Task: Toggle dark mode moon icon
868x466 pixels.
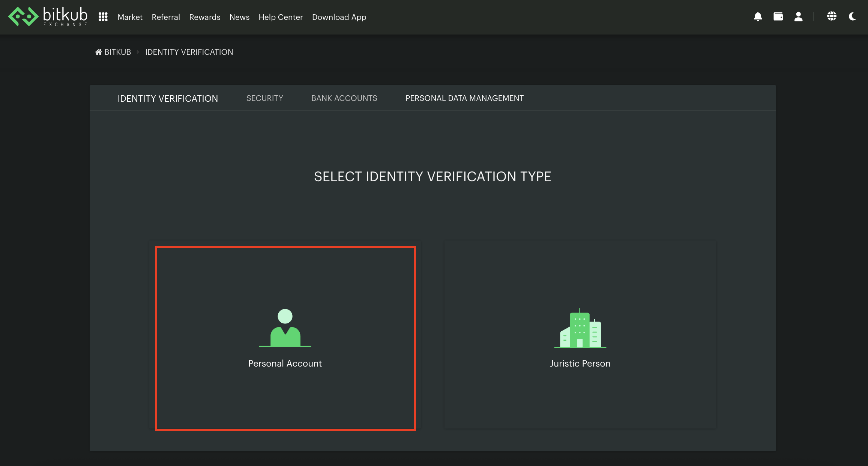Action: coord(852,17)
